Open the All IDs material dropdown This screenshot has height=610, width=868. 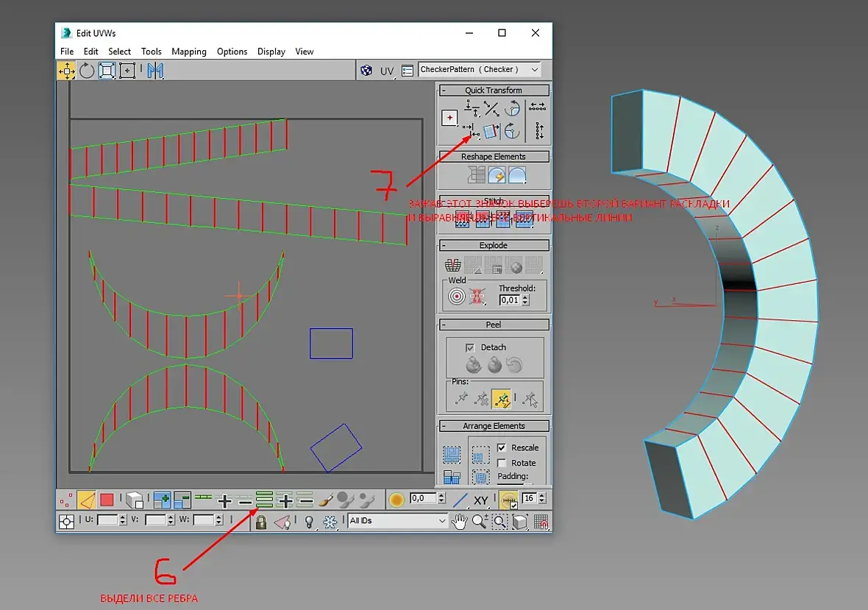(x=397, y=521)
